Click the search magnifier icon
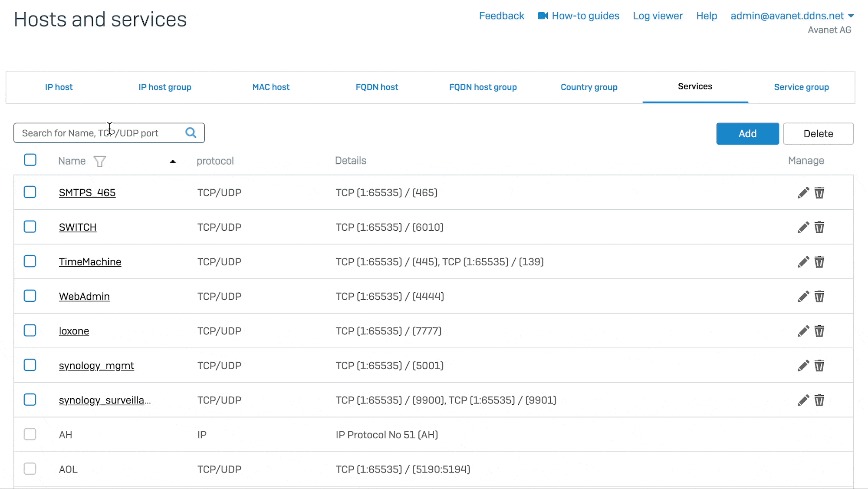 191,132
